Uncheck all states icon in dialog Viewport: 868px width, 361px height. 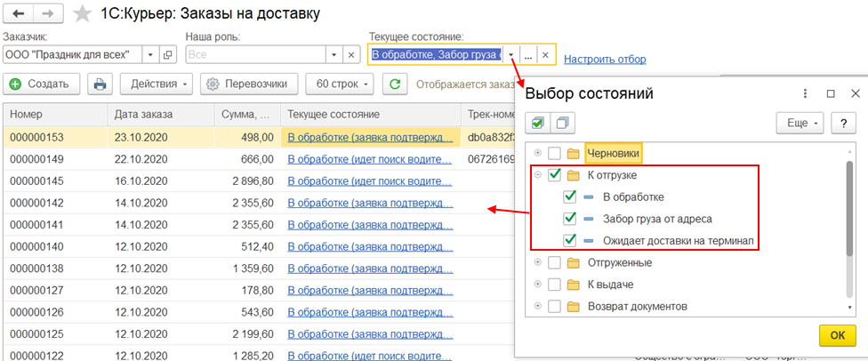pos(564,123)
